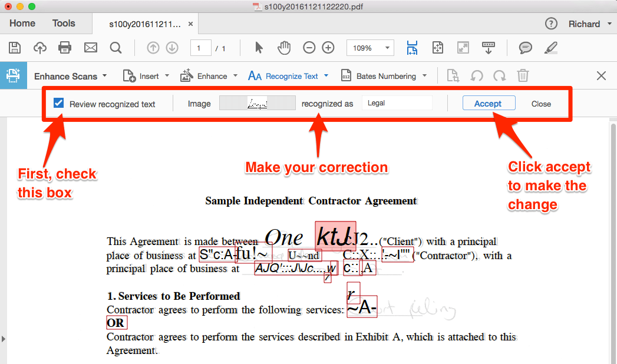The image size is (617, 364).
Task: Select the hand pan tool
Action: (x=284, y=48)
